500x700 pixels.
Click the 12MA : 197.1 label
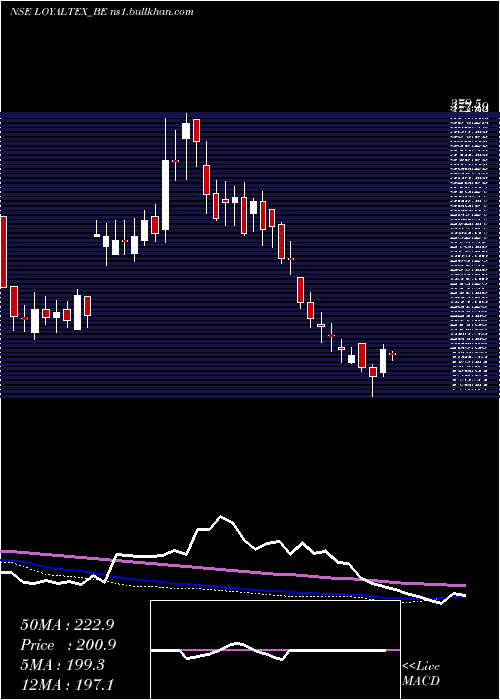pyautogui.click(x=67, y=685)
